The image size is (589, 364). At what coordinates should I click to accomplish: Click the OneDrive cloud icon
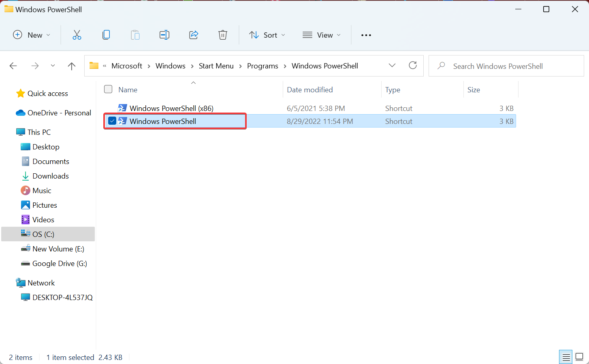(21, 113)
